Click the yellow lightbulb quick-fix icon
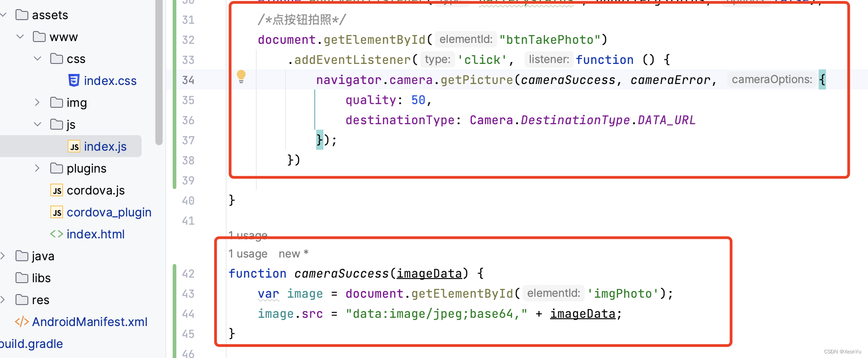Viewport: 868px width, 358px height. 241,76
